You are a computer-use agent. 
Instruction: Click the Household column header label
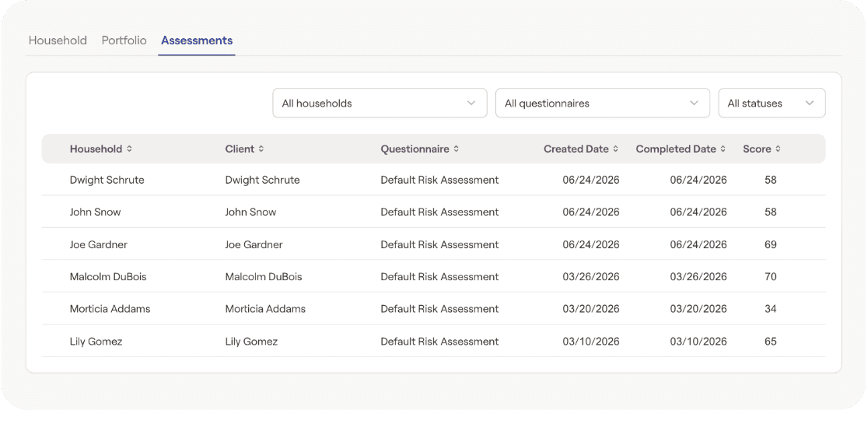click(96, 149)
